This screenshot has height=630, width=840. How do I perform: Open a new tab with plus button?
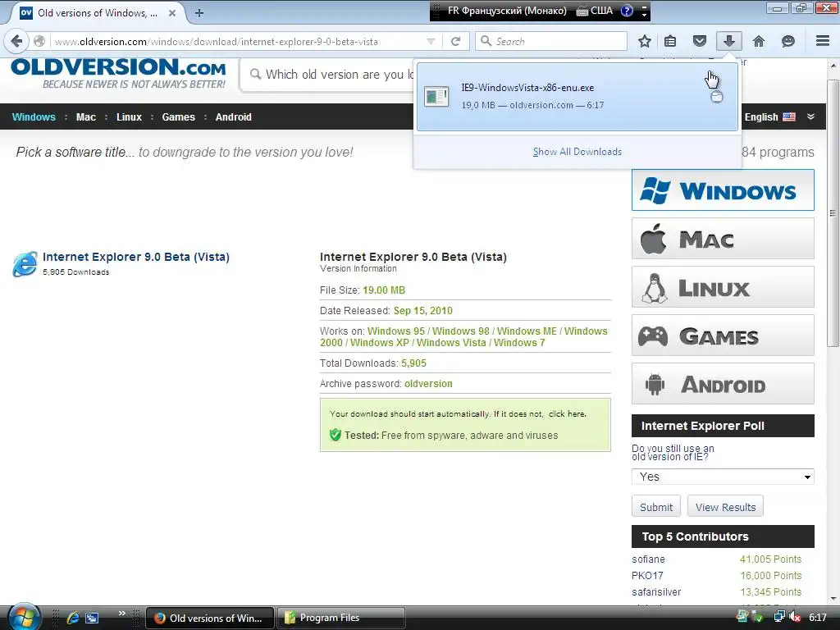point(199,13)
